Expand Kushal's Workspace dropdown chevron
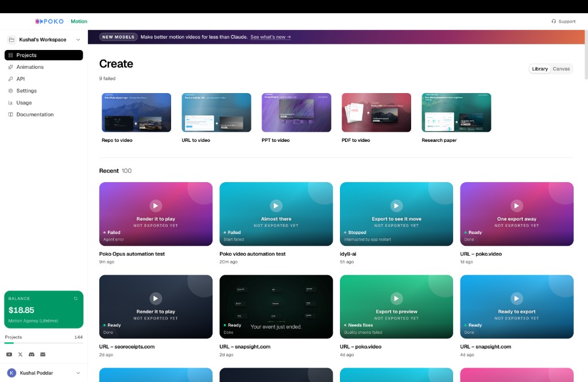The image size is (588, 382). point(78,40)
